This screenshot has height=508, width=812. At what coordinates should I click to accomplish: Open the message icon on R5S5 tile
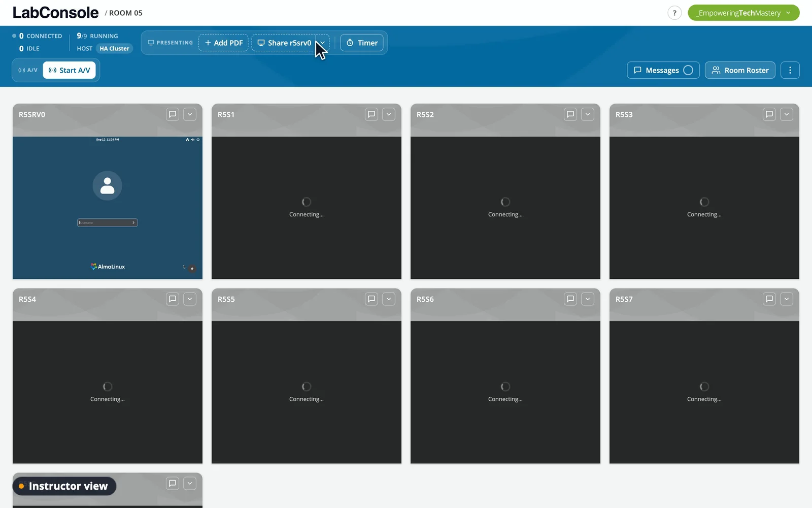[x=371, y=299]
